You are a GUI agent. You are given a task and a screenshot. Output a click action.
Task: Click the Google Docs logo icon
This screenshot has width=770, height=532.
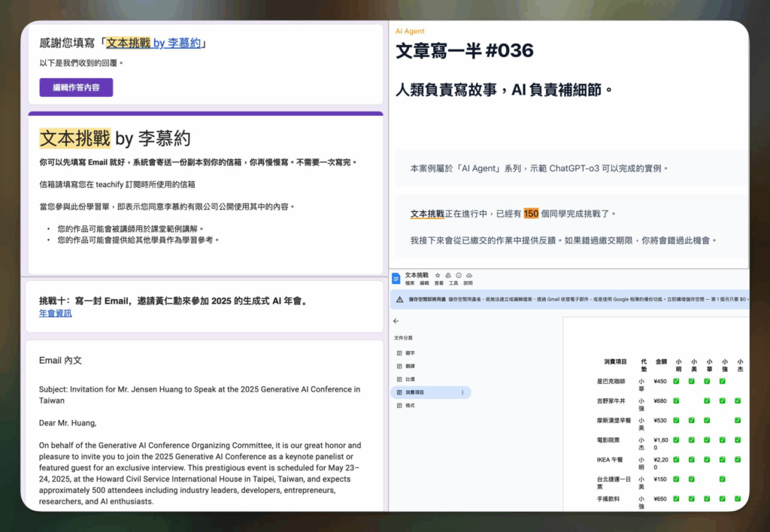[x=397, y=279]
